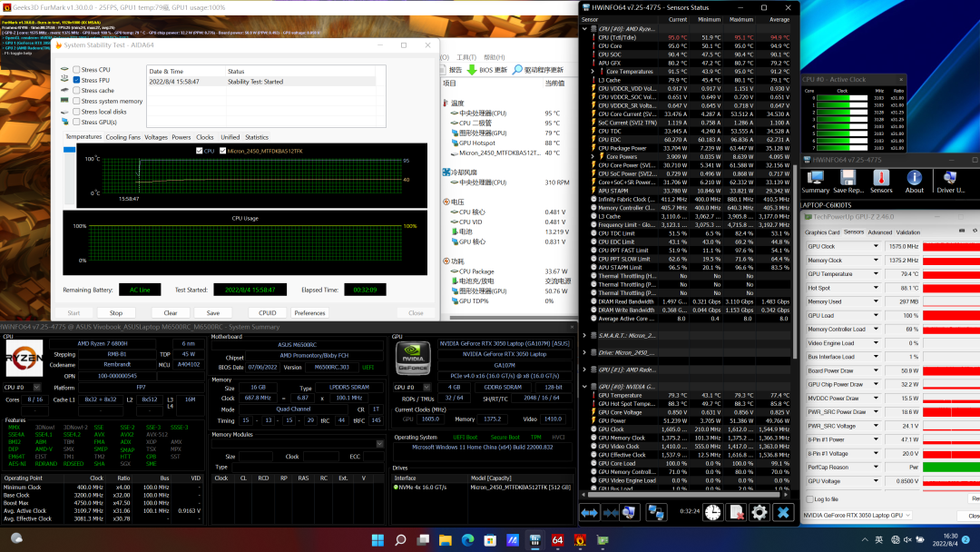This screenshot has height=552, width=980.
Task: Click the BIOS update green arrow icon
Action: [x=471, y=70]
